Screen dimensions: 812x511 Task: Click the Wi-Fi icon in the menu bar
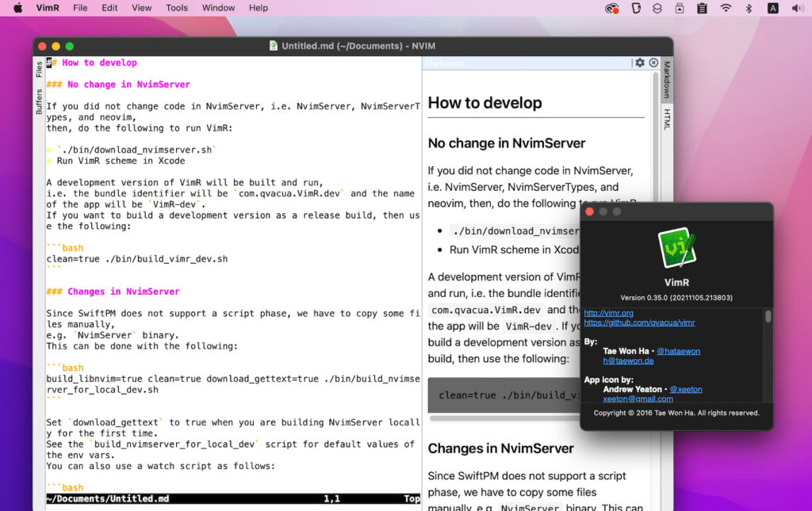726,8
